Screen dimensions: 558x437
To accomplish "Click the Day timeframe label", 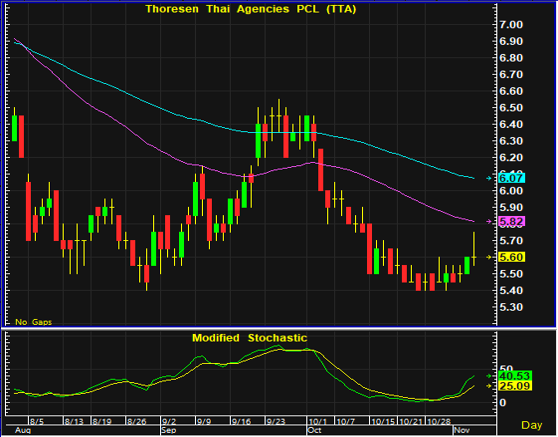I will [532, 425].
